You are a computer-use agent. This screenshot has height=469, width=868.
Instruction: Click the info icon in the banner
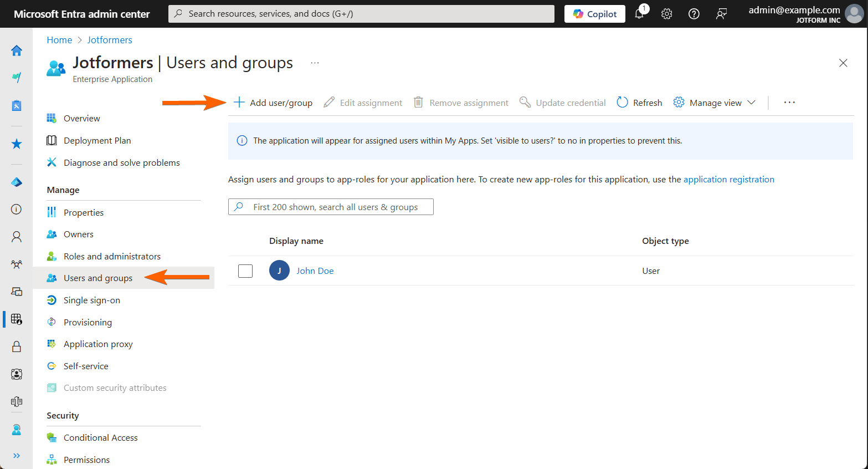tap(242, 141)
